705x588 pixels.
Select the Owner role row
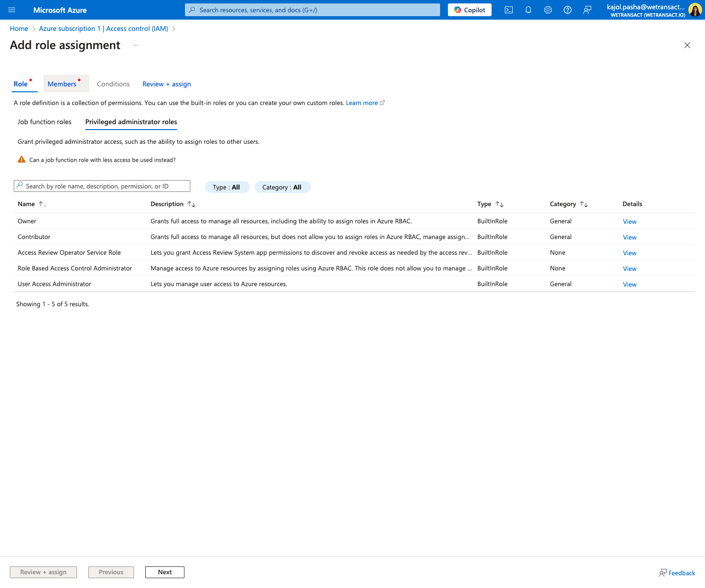click(354, 221)
